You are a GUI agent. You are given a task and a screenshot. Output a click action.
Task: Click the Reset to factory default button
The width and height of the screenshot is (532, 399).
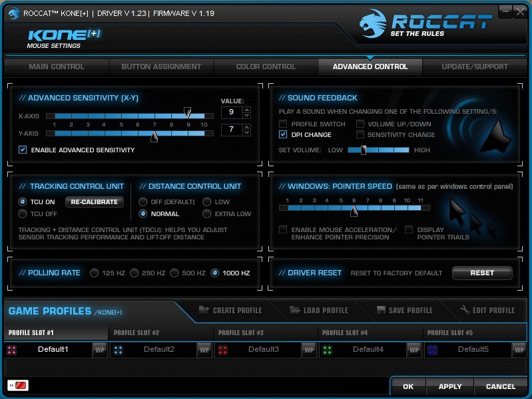coord(482,273)
